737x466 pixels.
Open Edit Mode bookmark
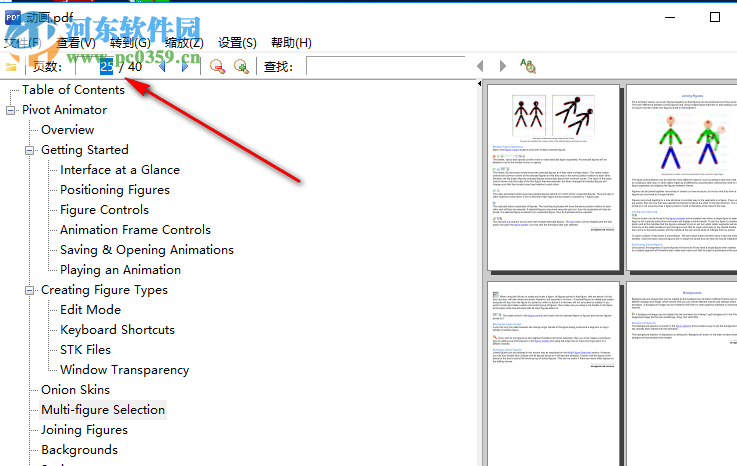pyautogui.click(x=90, y=310)
